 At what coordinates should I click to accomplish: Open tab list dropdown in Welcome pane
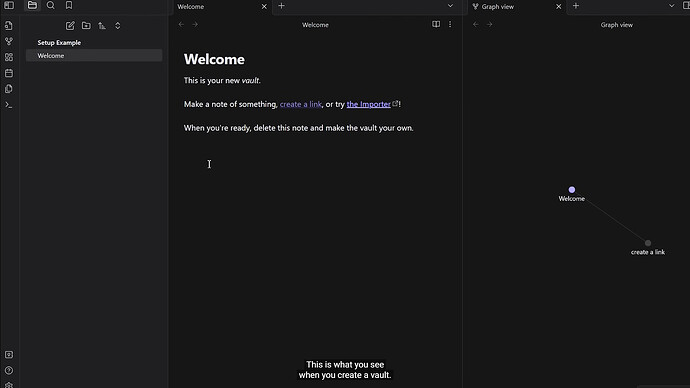(x=450, y=6)
